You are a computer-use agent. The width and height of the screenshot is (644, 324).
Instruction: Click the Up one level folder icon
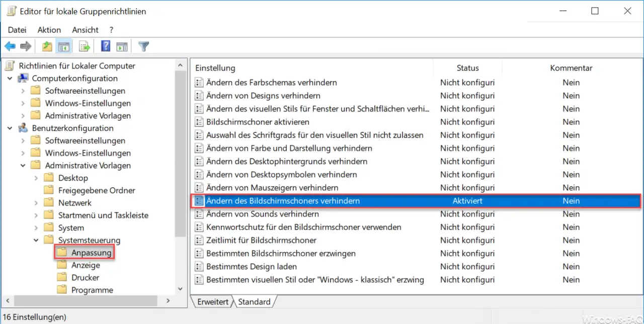[x=47, y=47]
